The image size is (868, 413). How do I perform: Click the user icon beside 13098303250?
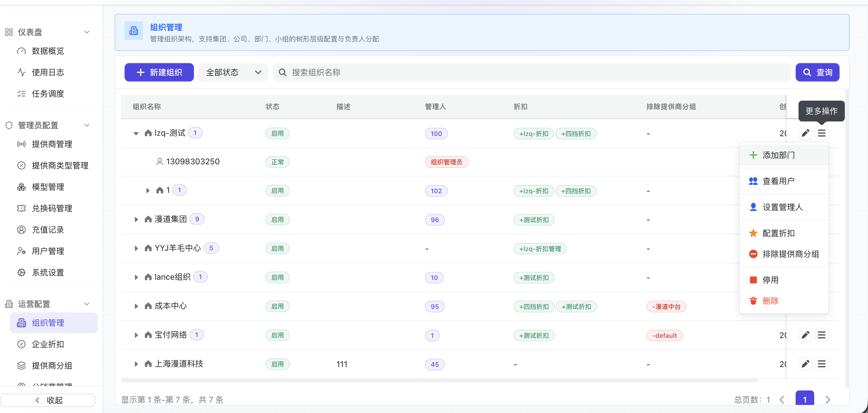[x=160, y=162]
